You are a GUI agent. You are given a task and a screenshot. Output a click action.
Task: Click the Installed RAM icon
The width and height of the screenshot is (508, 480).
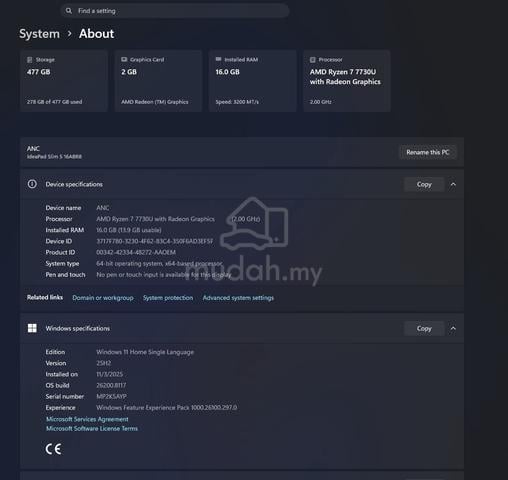click(218, 59)
